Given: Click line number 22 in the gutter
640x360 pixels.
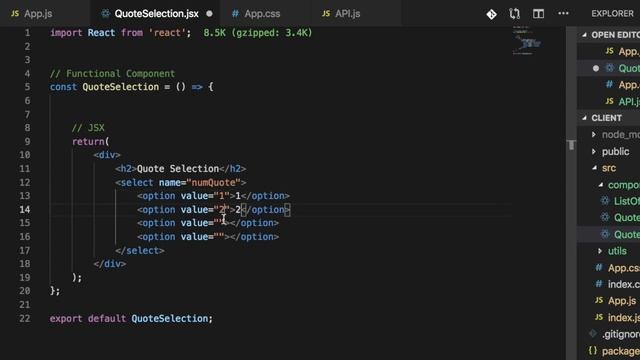Looking at the screenshot, I should point(24,318).
